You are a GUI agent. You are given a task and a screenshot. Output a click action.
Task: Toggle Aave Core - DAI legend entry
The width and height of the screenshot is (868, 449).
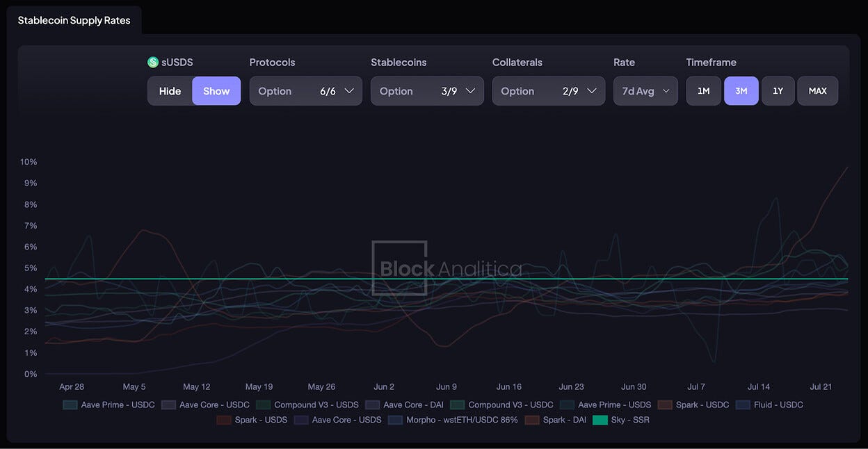(x=404, y=405)
